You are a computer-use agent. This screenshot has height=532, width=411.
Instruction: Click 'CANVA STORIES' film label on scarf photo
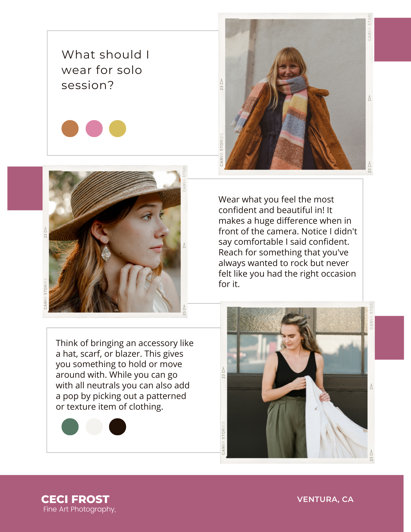click(222, 150)
